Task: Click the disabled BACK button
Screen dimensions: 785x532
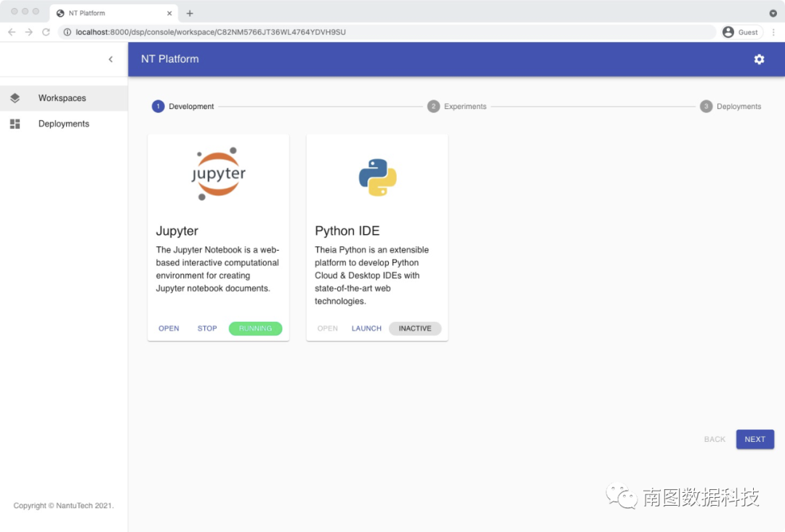Action: pyautogui.click(x=714, y=439)
